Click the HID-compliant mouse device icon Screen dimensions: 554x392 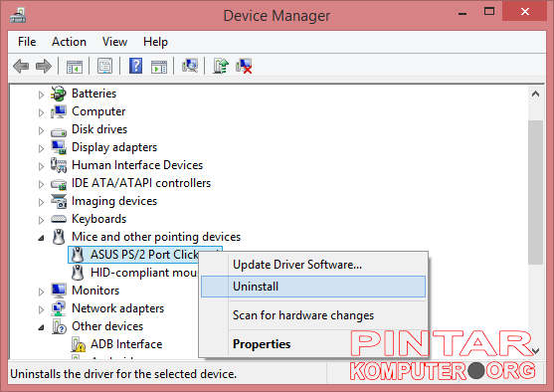point(78,273)
